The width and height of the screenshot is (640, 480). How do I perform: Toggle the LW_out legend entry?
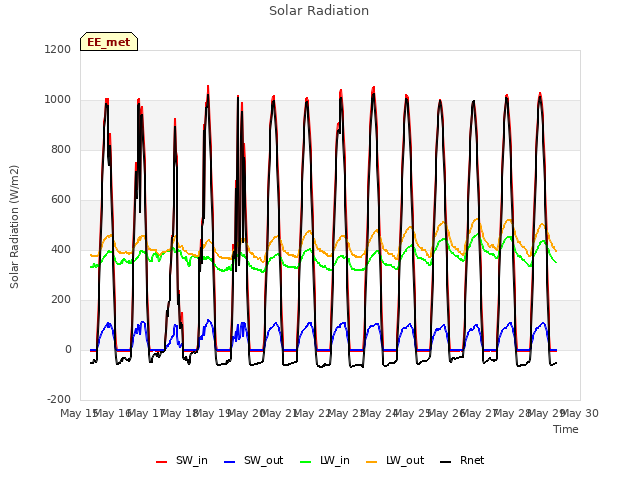pos(395,461)
